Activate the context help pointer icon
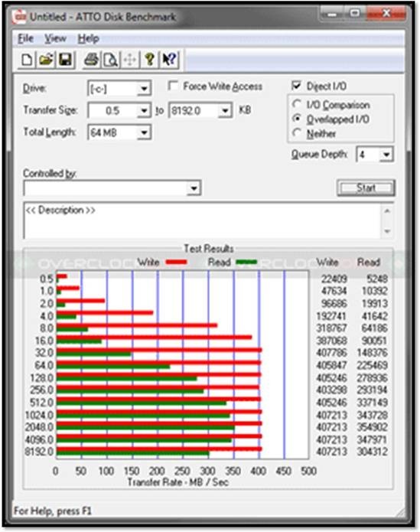The height and width of the screenshot is (532, 420). [169, 60]
